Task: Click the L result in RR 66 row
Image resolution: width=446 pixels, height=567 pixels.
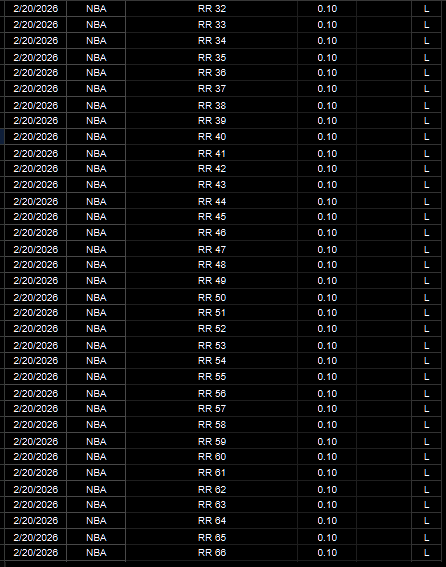Action: (426, 553)
